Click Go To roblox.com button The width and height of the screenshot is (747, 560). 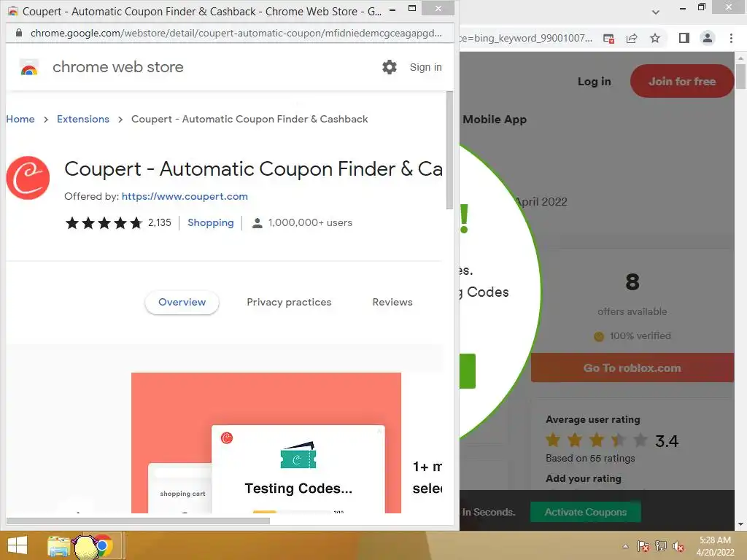point(632,367)
